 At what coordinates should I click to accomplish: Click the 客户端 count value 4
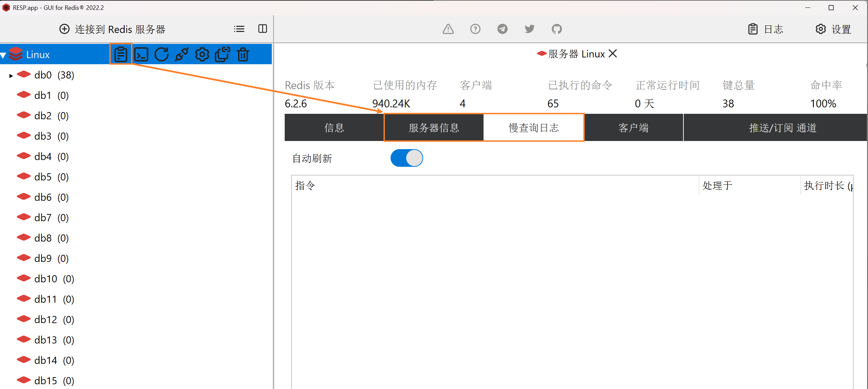(463, 104)
